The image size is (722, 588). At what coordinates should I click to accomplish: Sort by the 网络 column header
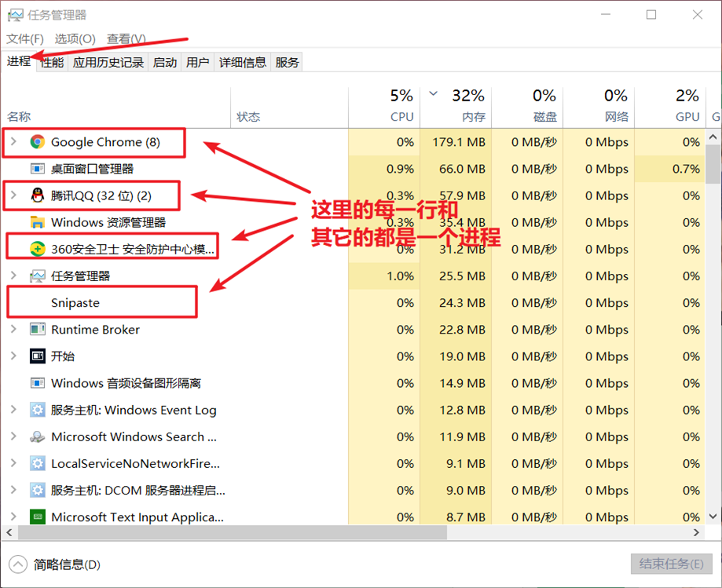coord(599,108)
